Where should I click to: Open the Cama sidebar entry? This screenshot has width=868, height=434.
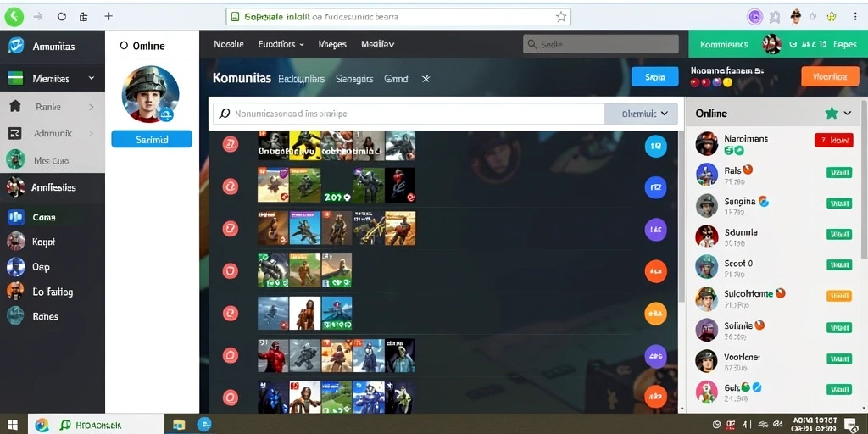[52, 218]
